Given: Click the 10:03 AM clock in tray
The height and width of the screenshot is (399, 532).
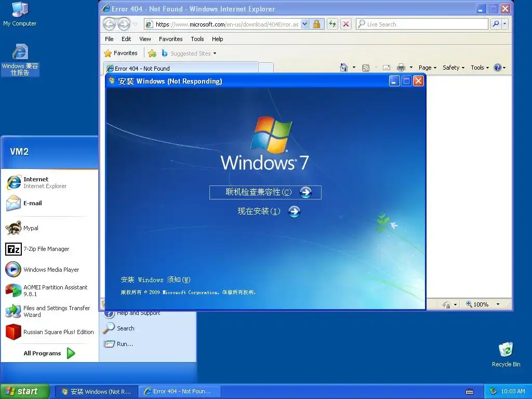Looking at the screenshot, I should (x=513, y=391).
